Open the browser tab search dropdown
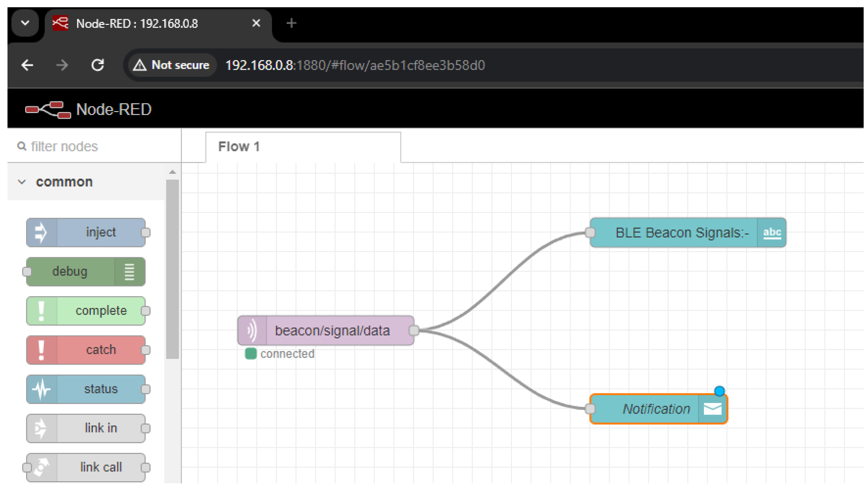The width and height of the screenshot is (868, 492). (x=25, y=23)
